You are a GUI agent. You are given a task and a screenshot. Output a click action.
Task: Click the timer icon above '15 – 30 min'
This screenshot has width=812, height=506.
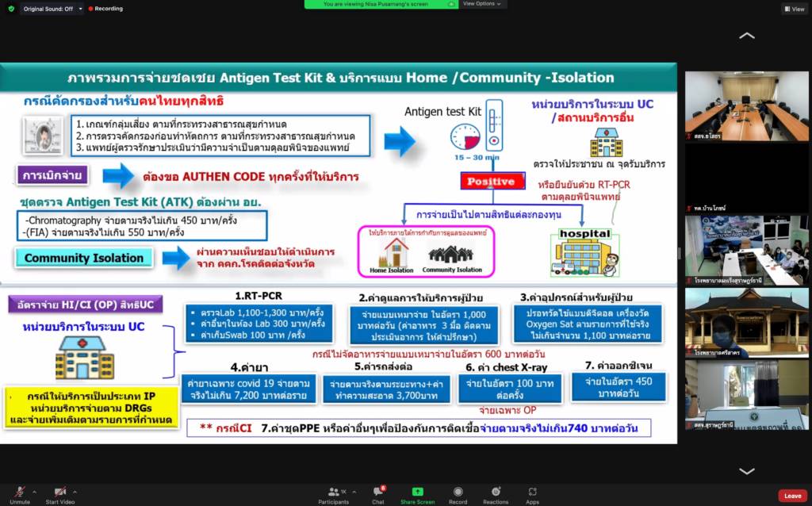coord(465,138)
